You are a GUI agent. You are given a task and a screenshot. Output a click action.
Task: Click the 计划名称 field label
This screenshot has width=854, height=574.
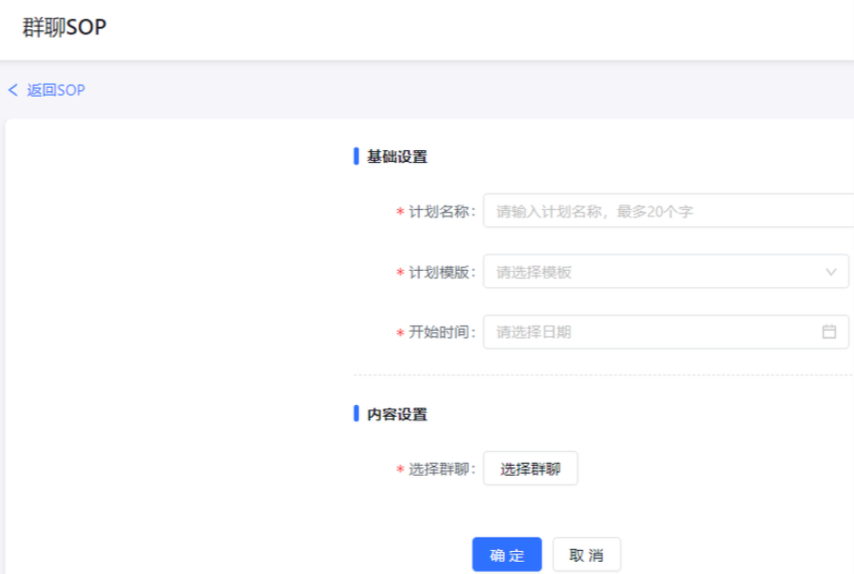pyautogui.click(x=441, y=212)
